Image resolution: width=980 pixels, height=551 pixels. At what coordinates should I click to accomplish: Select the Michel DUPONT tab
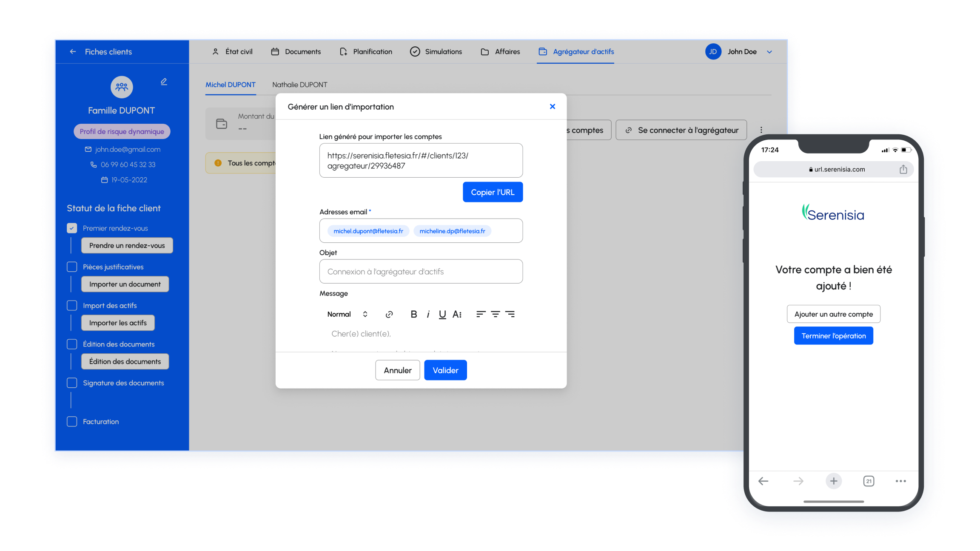[230, 85]
